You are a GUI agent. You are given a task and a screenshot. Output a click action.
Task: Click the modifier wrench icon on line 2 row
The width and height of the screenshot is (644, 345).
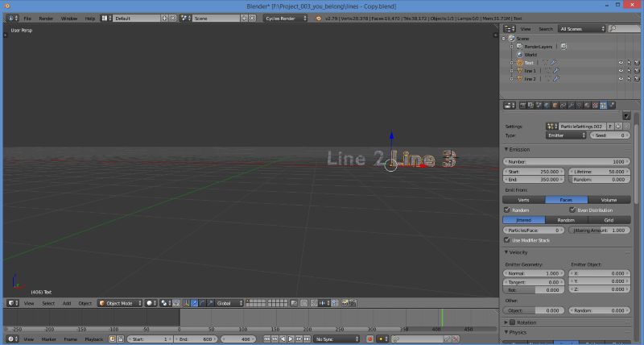point(555,78)
